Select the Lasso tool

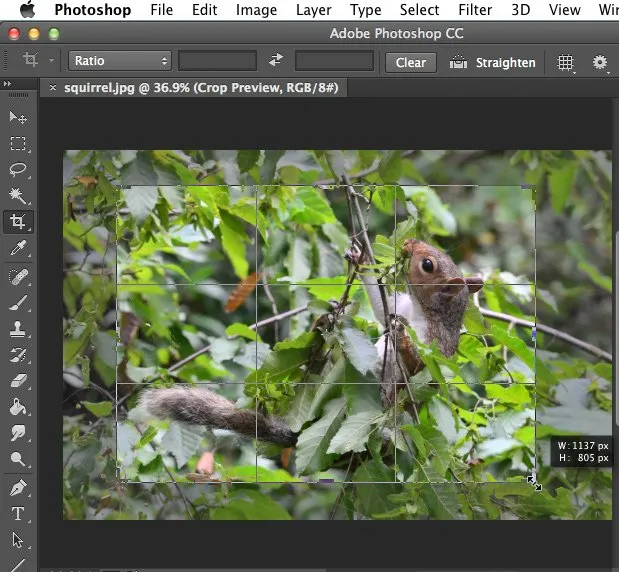(x=18, y=170)
